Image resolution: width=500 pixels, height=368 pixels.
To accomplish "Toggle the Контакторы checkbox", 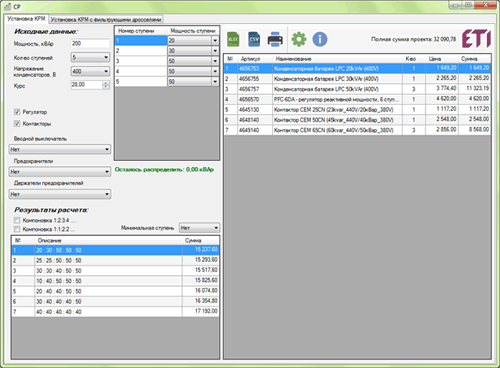I will (17, 123).
